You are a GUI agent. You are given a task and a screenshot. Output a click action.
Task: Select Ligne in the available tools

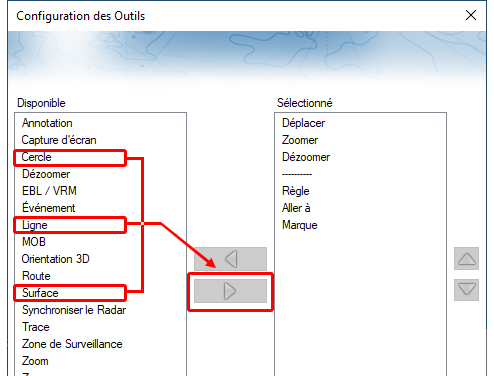35,225
